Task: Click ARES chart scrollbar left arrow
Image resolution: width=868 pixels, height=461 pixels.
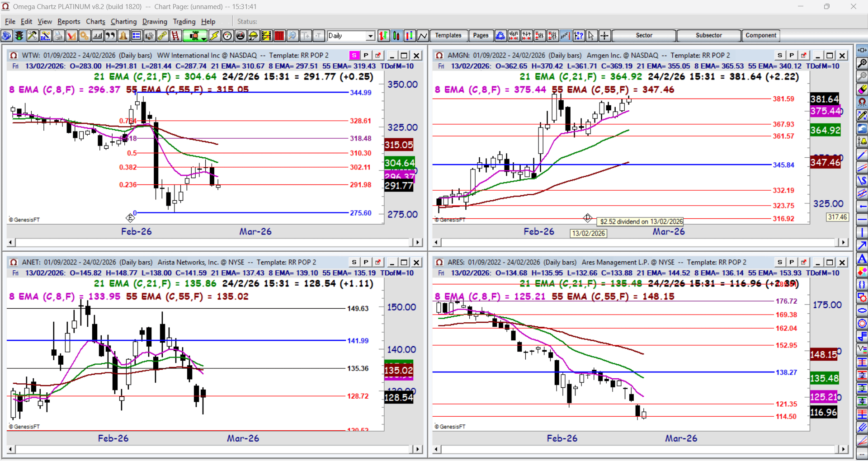Action: (437, 449)
